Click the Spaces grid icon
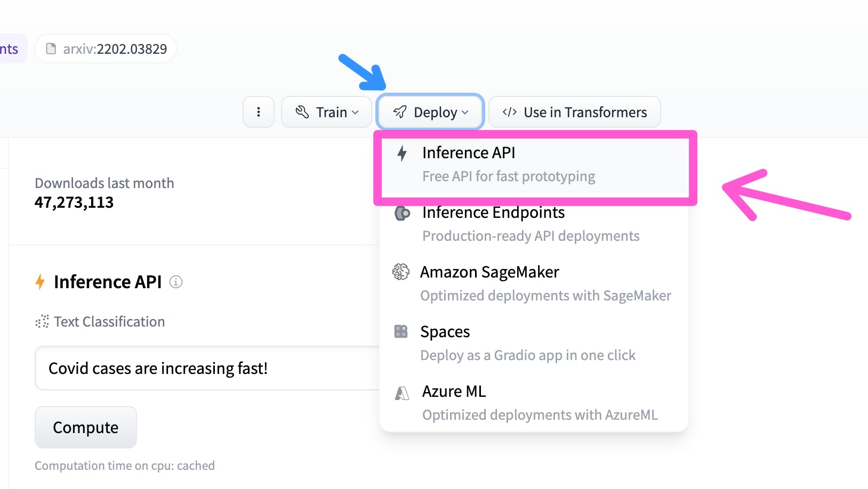 click(401, 331)
